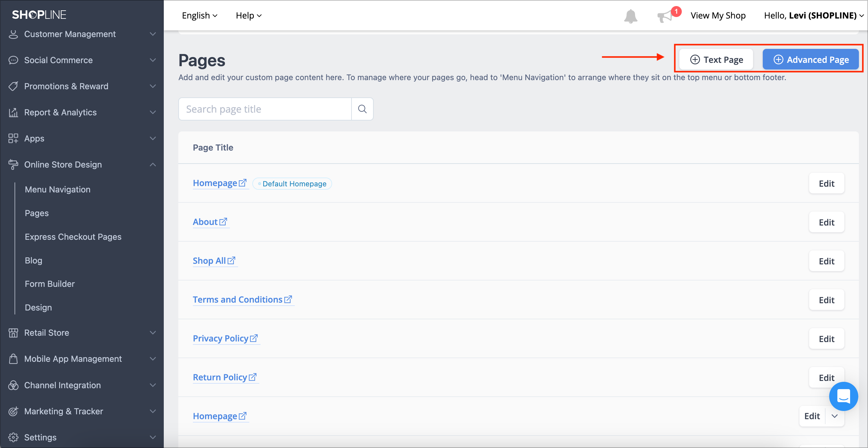Create a new Text Page

pos(716,60)
